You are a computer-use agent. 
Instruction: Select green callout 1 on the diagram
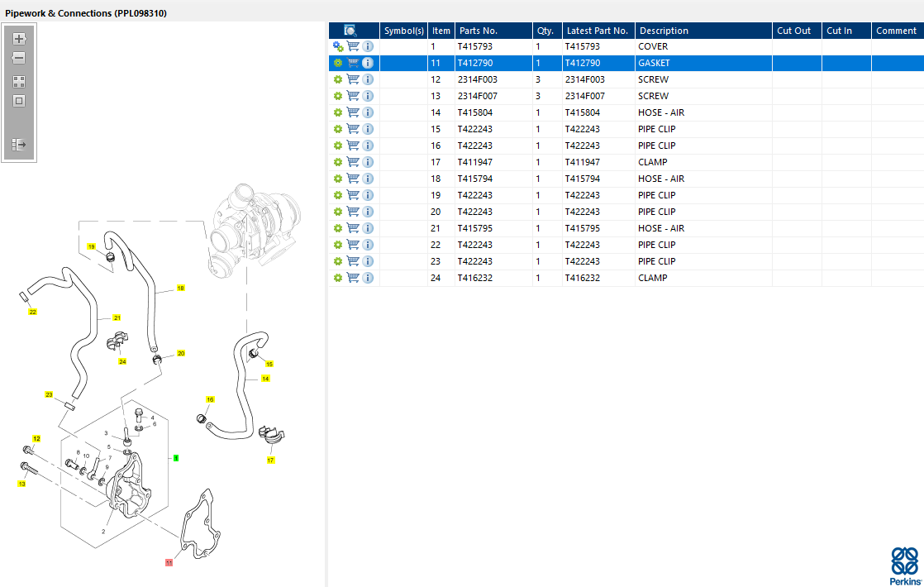[x=175, y=458]
